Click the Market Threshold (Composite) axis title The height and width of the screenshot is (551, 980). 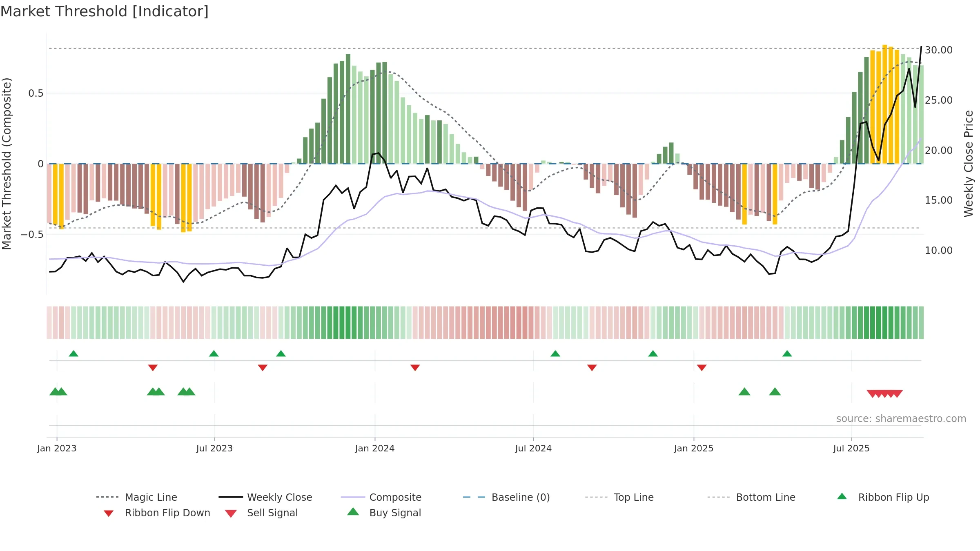[7, 164]
